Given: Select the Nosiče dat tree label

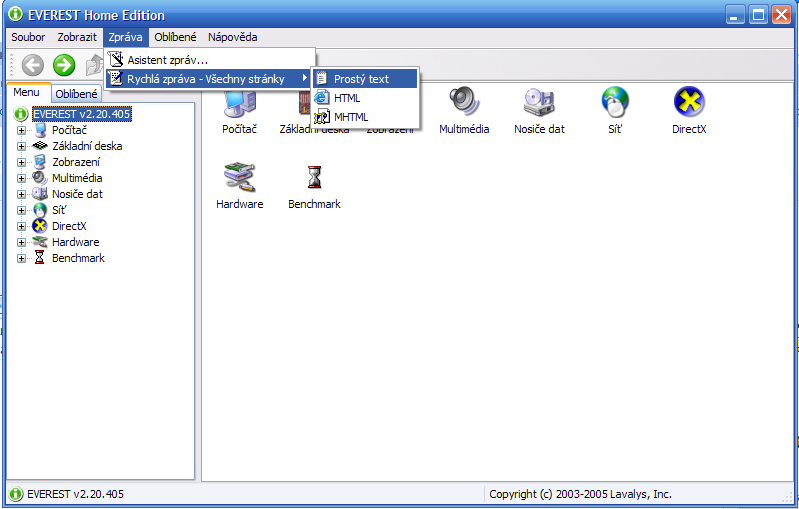Looking at the screenshot, I should point(77,194).
